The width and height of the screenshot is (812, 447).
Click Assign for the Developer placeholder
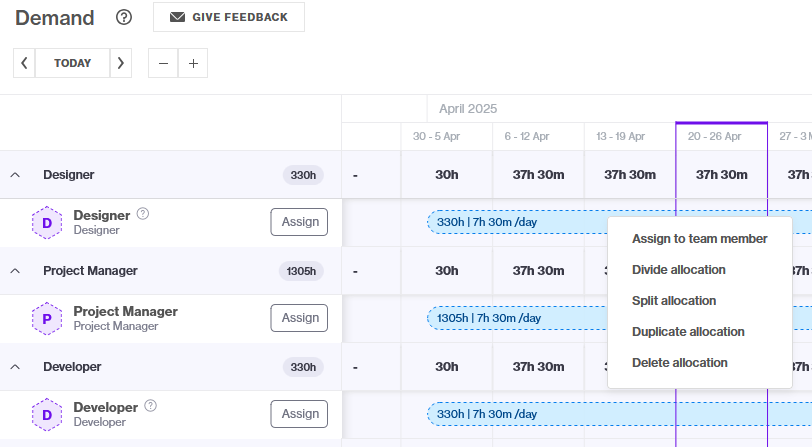point(299,414)
